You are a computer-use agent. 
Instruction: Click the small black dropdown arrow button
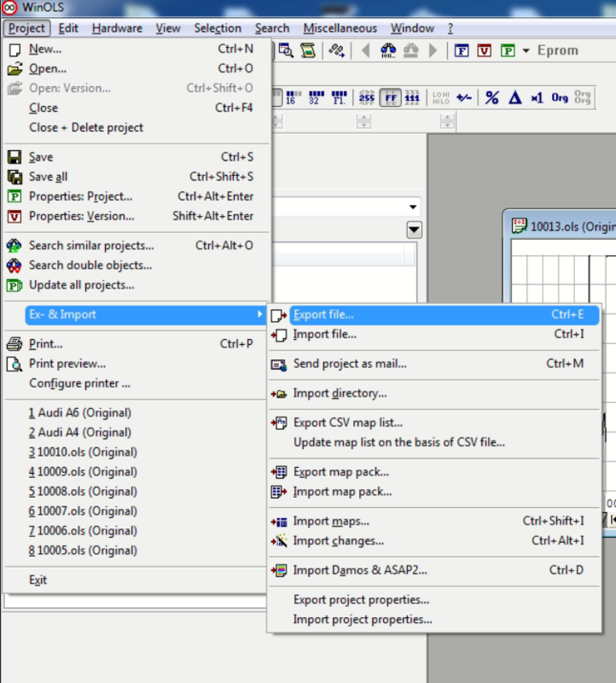coord(414,229)
